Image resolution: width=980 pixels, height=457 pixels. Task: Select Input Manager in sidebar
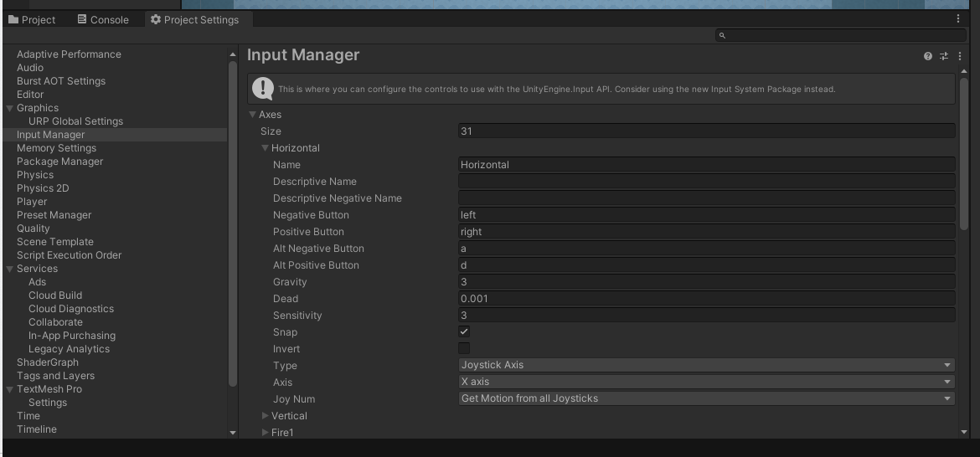(x=50, y=135)
